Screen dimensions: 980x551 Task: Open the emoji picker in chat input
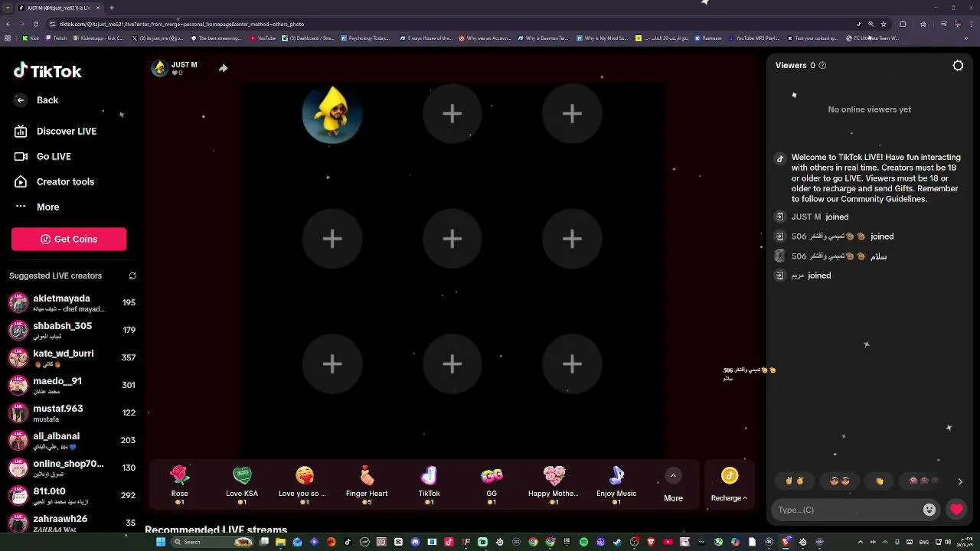(929, 510)
